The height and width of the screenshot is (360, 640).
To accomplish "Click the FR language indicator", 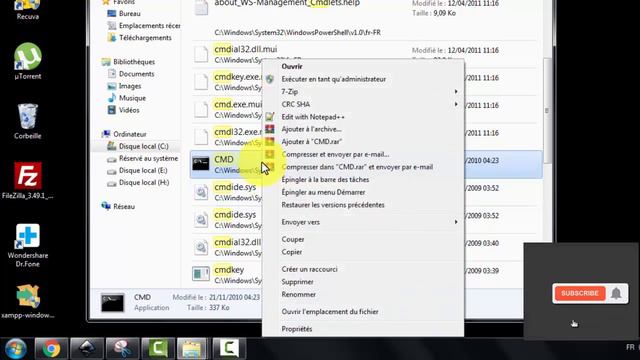I will [x=630, y=347].
